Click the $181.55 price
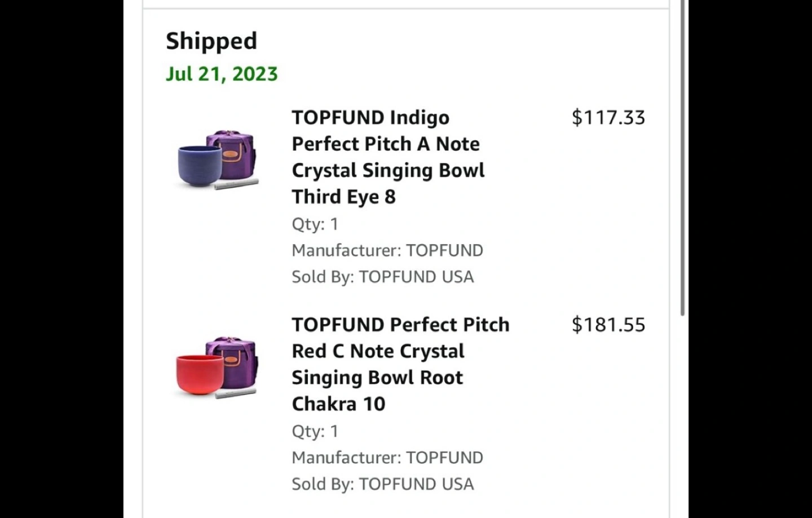Viewport: 812px width, 518px height. coord(608,325)
